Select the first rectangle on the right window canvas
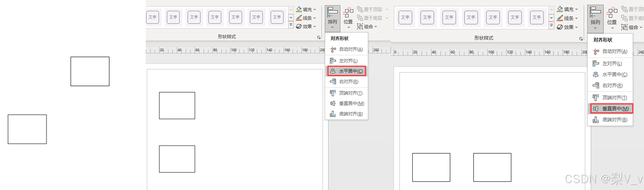 pos(431,167)
